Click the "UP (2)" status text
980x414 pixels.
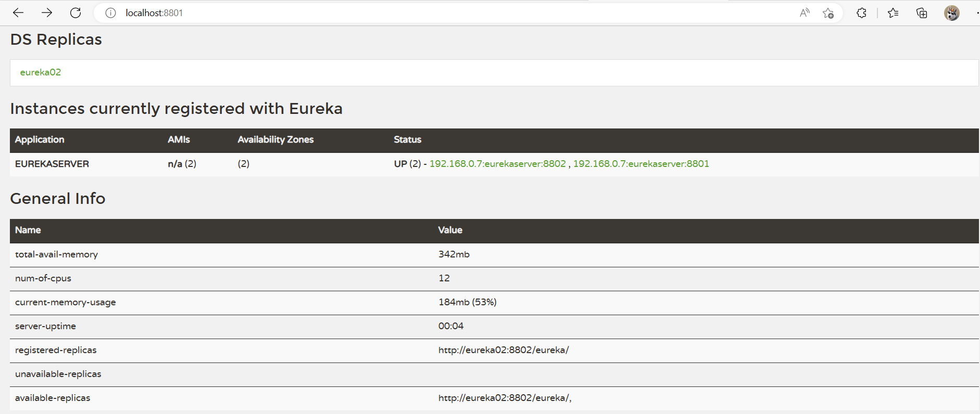point(407,164)
